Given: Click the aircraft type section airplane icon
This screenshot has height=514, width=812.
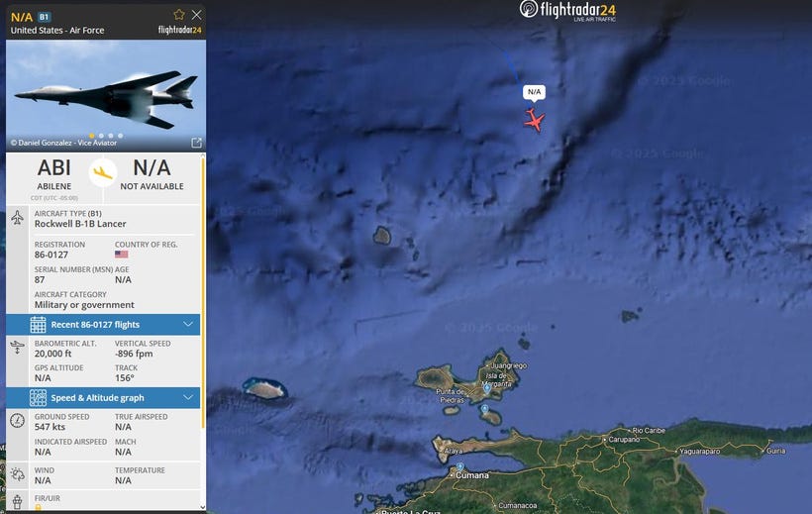Looking at the screenshot, I should [x=17, y=218].
